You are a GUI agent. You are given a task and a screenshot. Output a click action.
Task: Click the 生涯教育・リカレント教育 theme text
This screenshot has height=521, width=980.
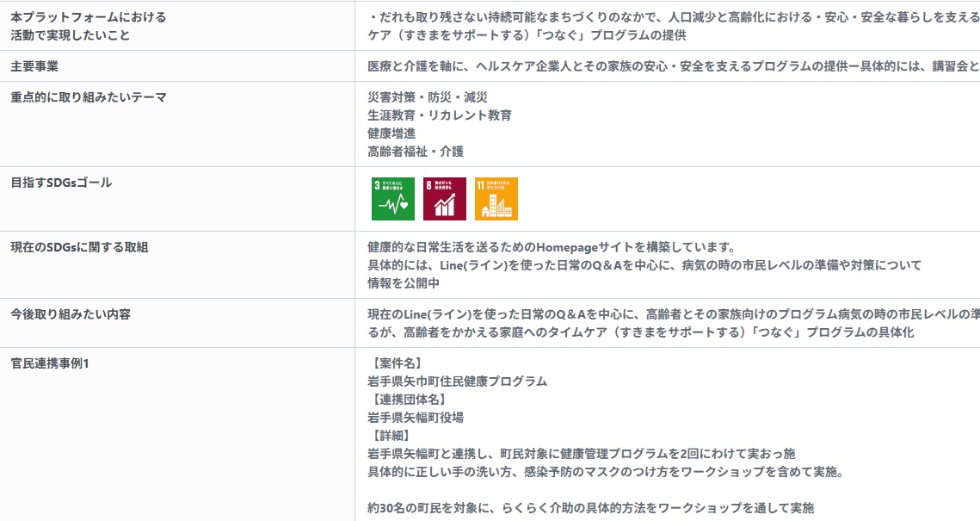click(440, 115)
